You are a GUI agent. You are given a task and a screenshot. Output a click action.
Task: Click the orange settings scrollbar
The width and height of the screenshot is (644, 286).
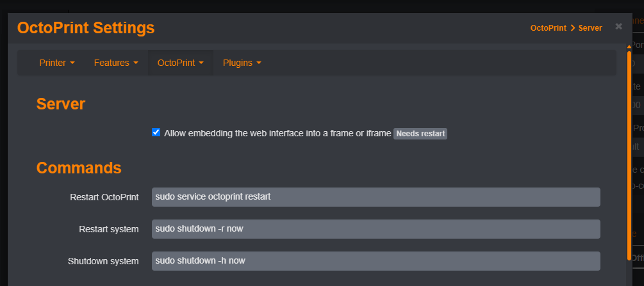[x=629, y=154]
